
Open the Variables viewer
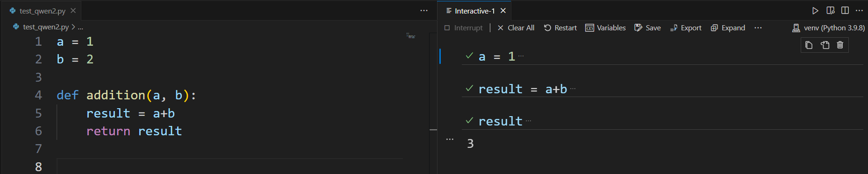click(605, 28)
